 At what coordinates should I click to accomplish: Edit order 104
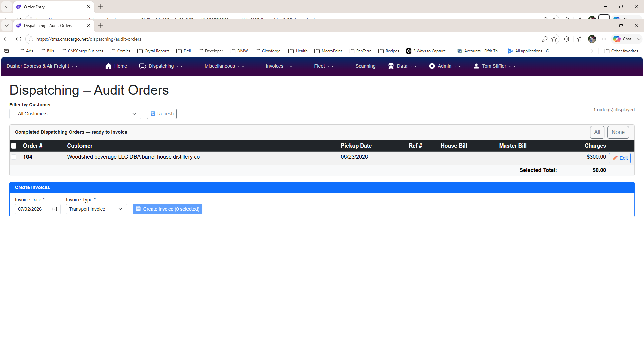point(620,158)
